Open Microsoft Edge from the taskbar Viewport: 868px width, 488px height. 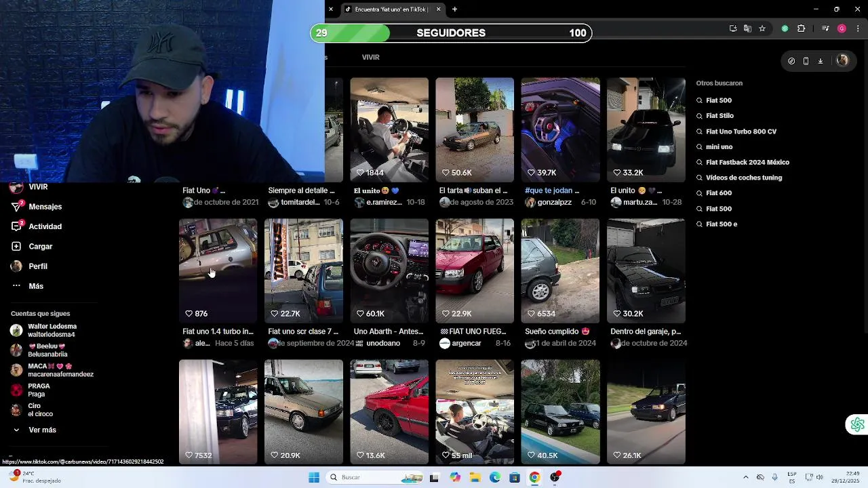[x=495, y=477]
